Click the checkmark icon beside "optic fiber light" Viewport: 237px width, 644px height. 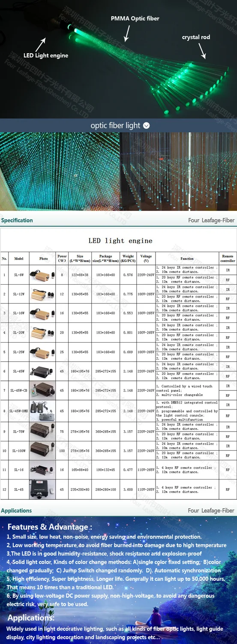tap(146, 125)
